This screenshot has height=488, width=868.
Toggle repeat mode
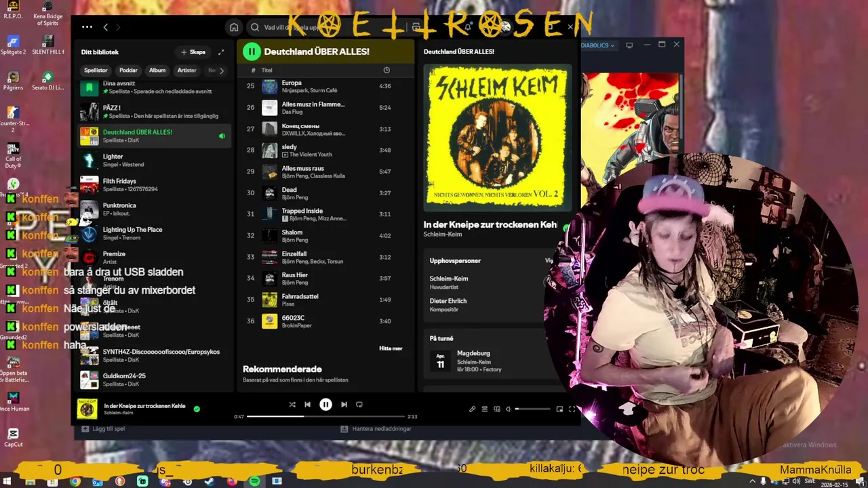coord(359,405)
